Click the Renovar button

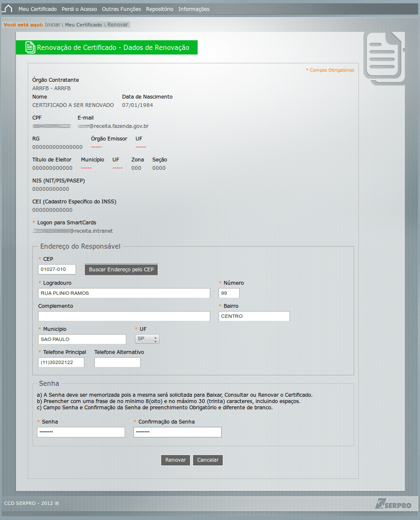point(175,460)
